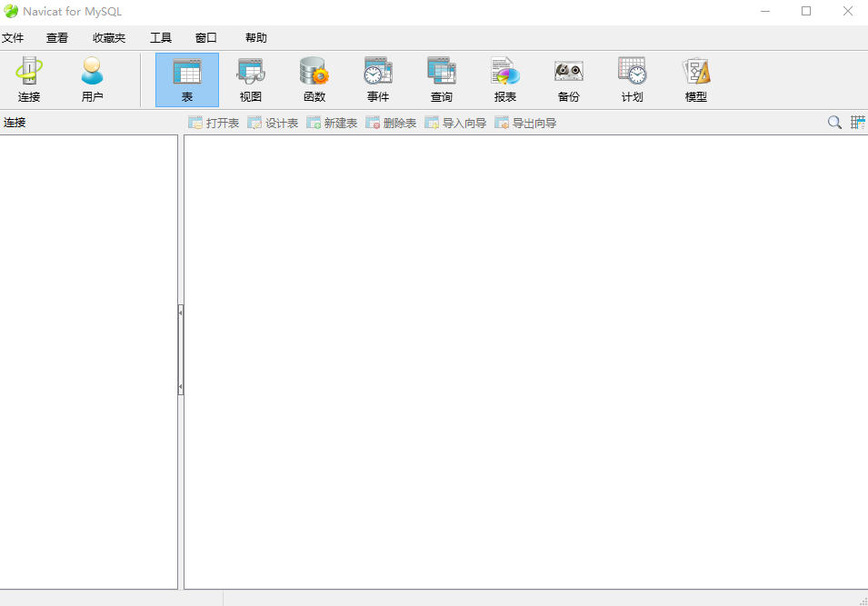Minimize the Navicat window
The width and height of the screenshot is (868, 606).
click(765, 11)
